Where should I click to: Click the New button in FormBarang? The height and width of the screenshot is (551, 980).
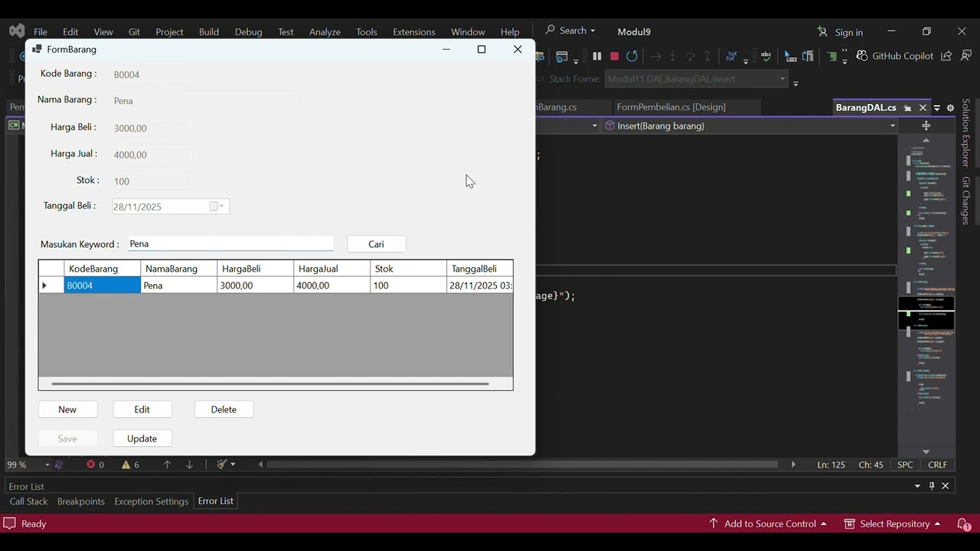click(67, 409)
